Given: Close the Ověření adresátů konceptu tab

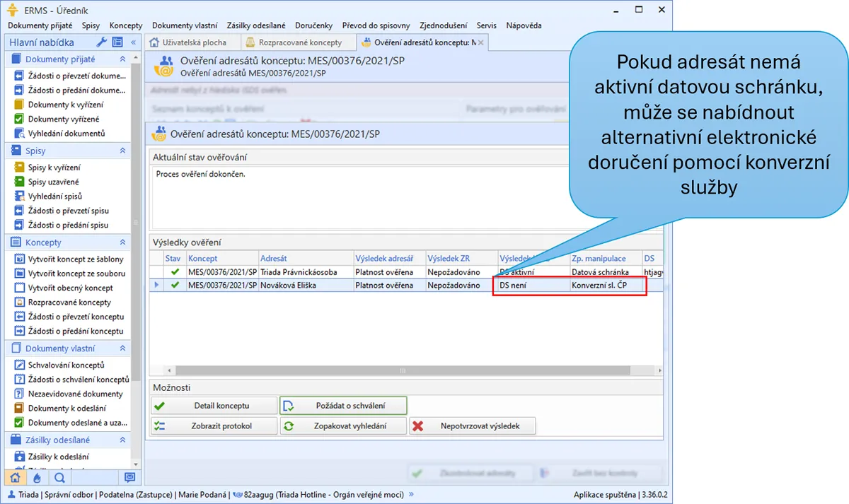Looking at the screenshot, I should coord(481,42).
